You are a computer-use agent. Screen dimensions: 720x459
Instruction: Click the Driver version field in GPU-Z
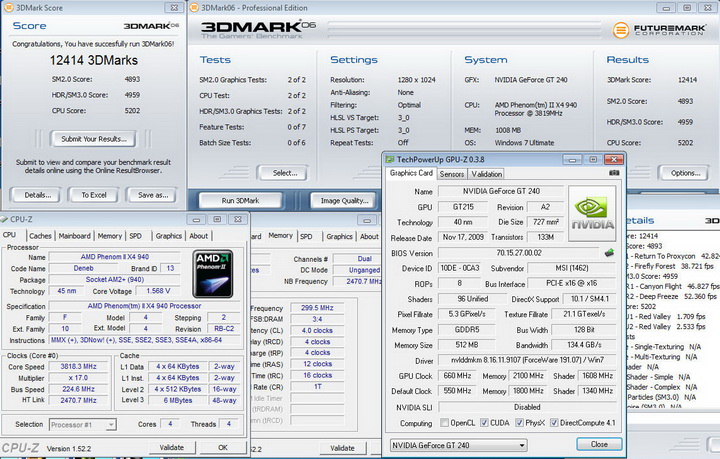coord(527,360)
